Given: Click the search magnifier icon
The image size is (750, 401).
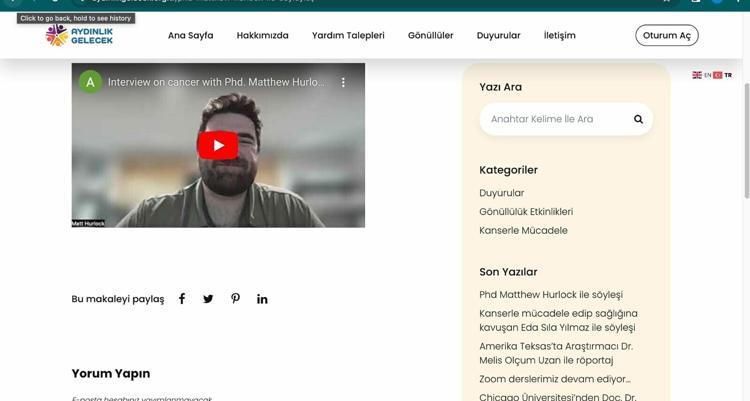Looking at the screenshot, I should tap(638, 119).
